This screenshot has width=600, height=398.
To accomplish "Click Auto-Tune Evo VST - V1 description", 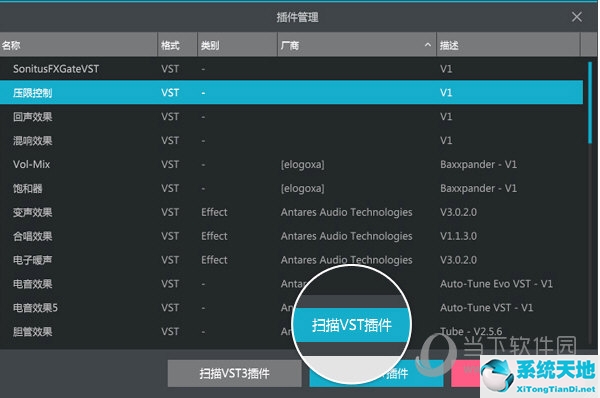I will point(496,284).
